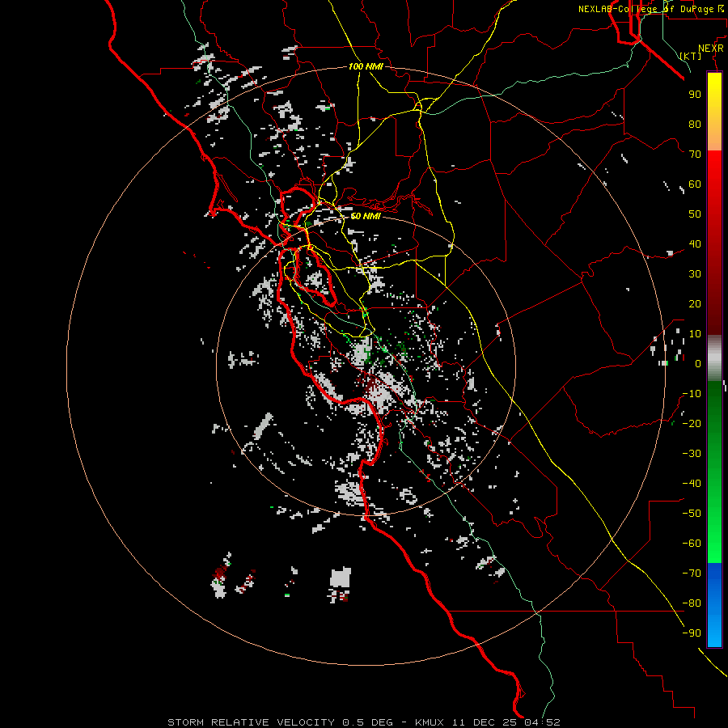Screen dimensions: 728x728
Task: Click the "[KT]" units label above color bar
Action: (x=691, y=56)
